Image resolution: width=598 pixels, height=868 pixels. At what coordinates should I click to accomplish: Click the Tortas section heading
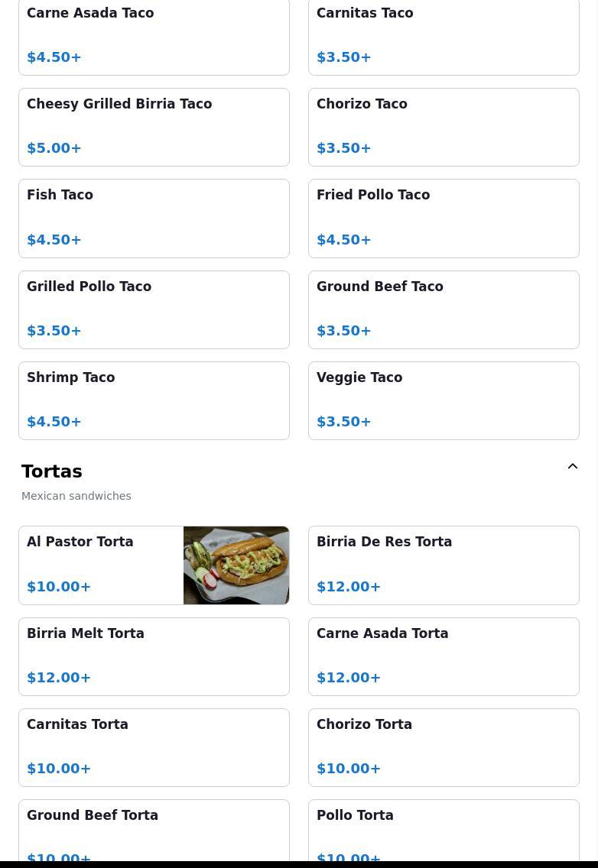tap(52, 471)
